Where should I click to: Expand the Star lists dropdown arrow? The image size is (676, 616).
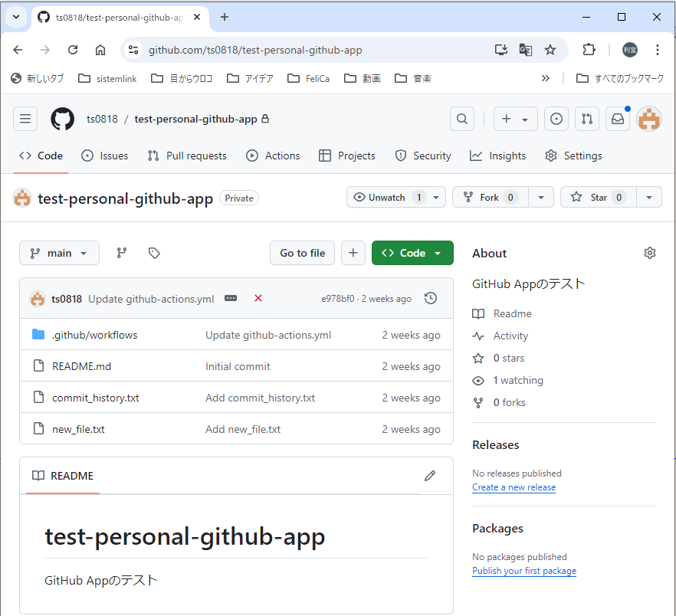pos(649,198)
